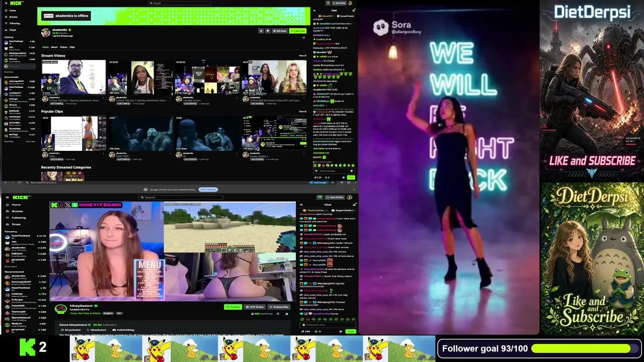Open SNEAKO channel in bottom window sidebar
644x362 pixels.
[x=25, y=254]
